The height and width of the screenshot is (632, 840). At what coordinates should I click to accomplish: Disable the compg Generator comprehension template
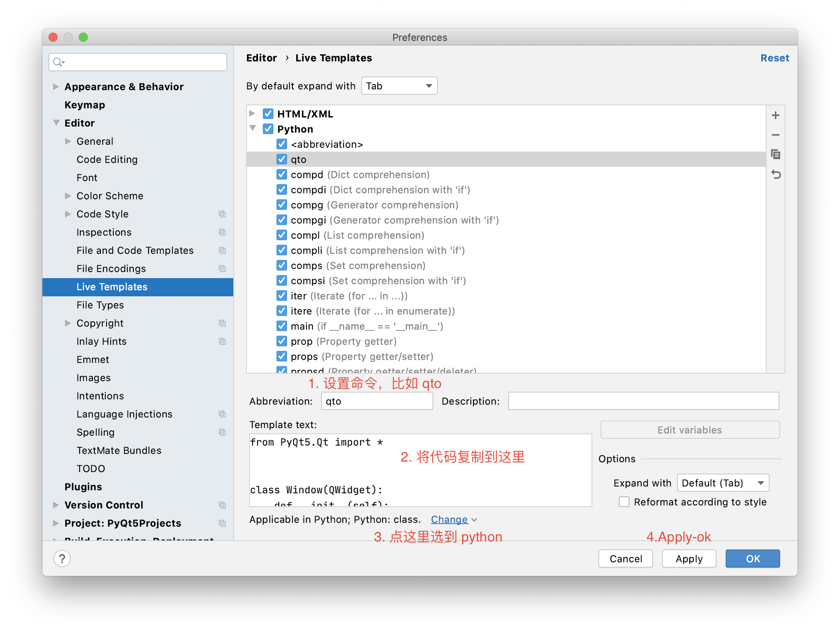(x=281, y=205)
